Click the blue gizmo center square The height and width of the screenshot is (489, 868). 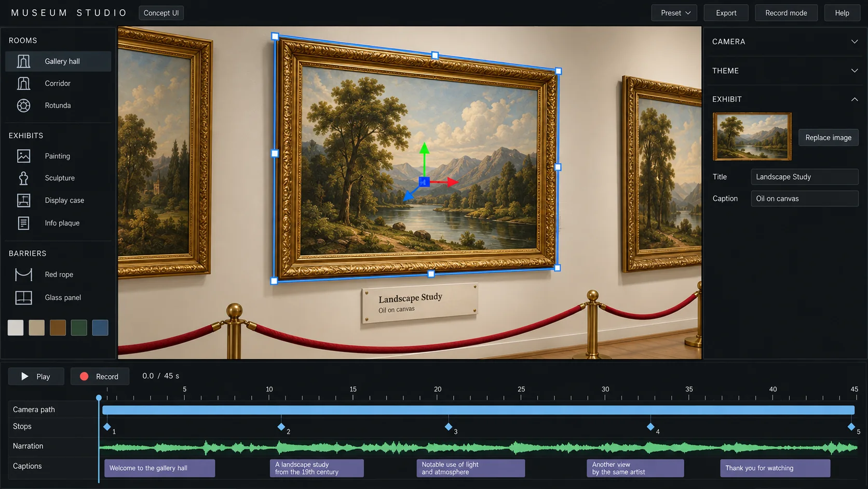(424, 182)
